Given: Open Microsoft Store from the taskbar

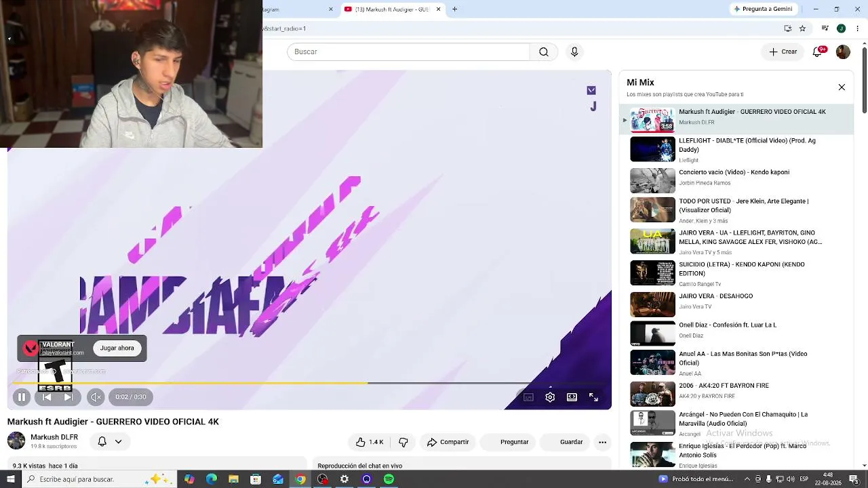Looking at the screenshot, I should pos(256,479).
